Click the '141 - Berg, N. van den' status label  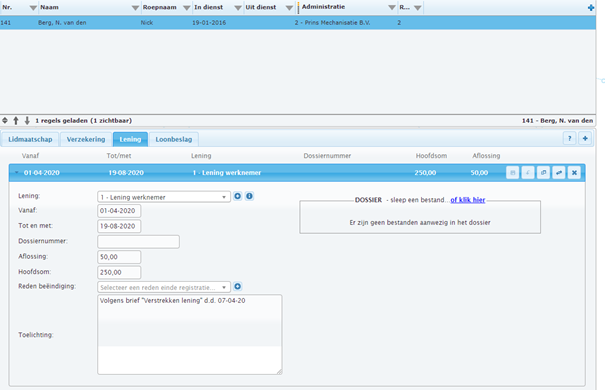tap(557, 121)
